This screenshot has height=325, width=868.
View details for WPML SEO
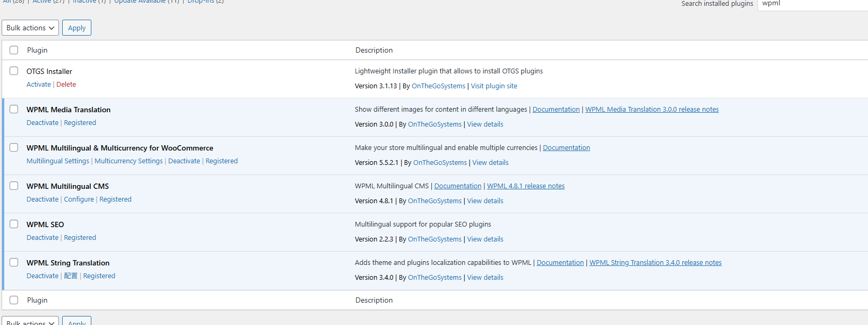tap(485, 239)
